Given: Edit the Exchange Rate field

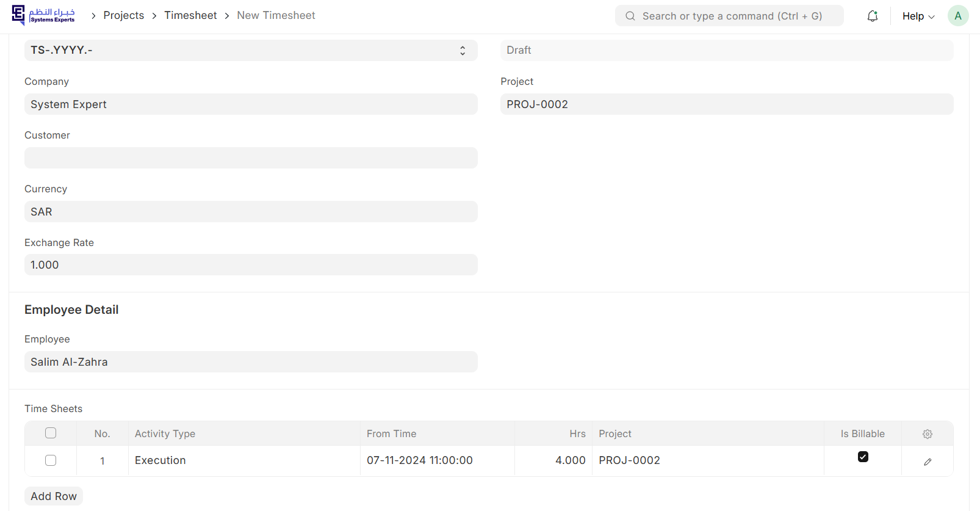Looking at the screenshot, I should point(250,265).
